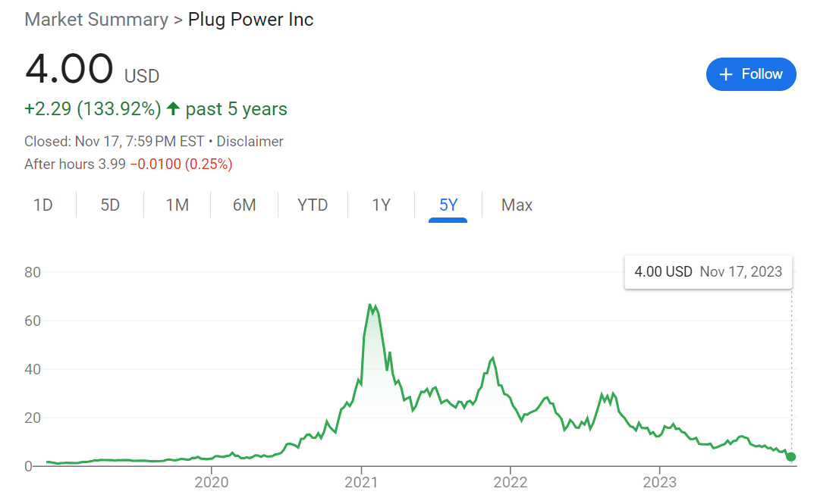This screenshot has height=504, width=839.
Task: Click the 4.00 USD Nov 17, 2023 tooltip
Action: 708,271
